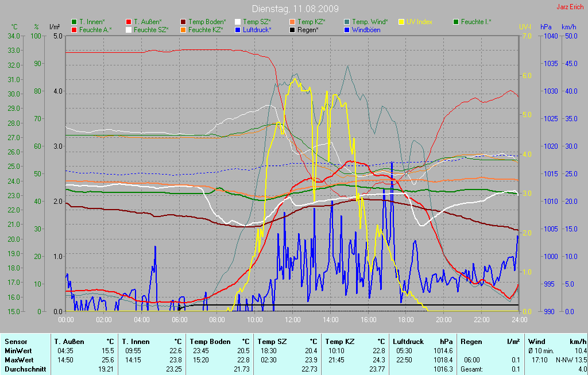Select the orange Temp KZ legend swatch
The image size is (588, 375).
coord(292,22)
